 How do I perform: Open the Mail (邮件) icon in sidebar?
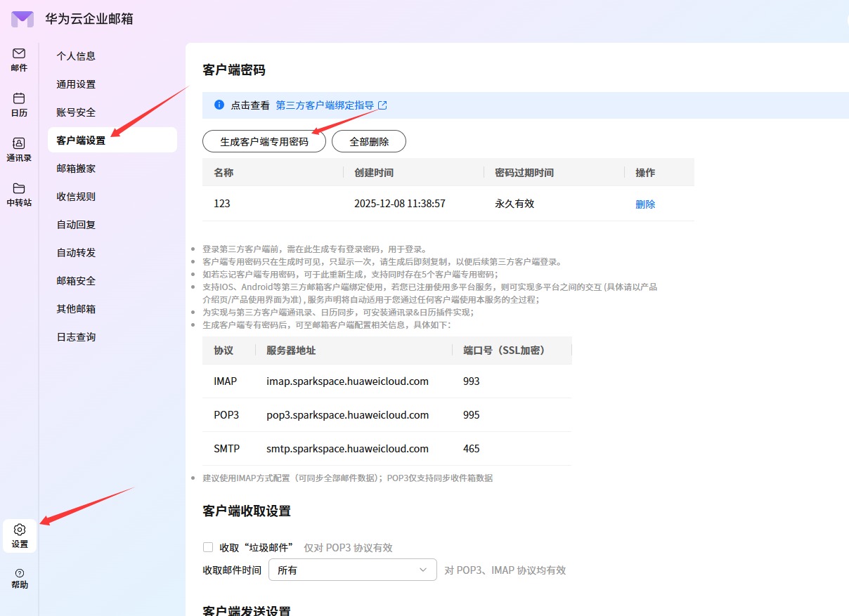coord(19,54)
